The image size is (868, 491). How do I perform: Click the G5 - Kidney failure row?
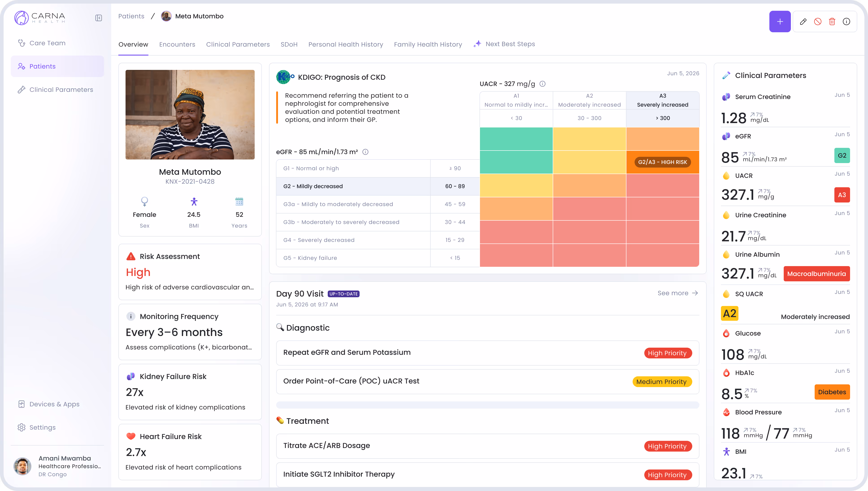tap(378, 258)
